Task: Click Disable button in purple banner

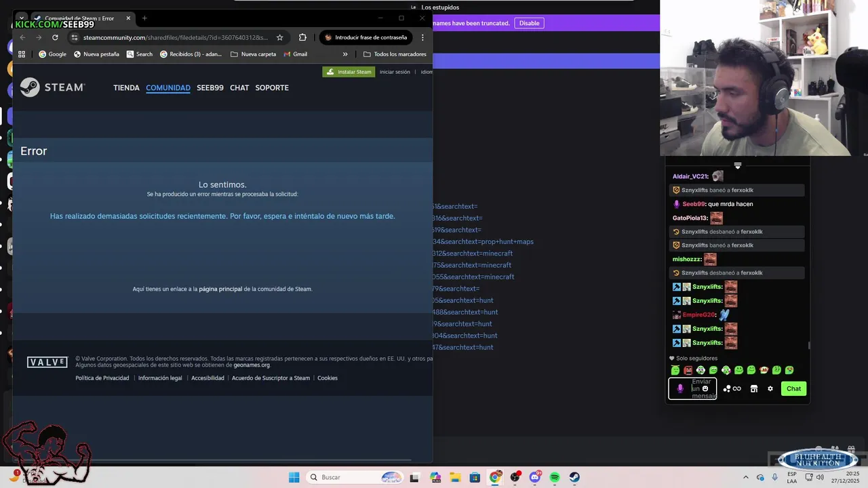Action: point(530,23)
